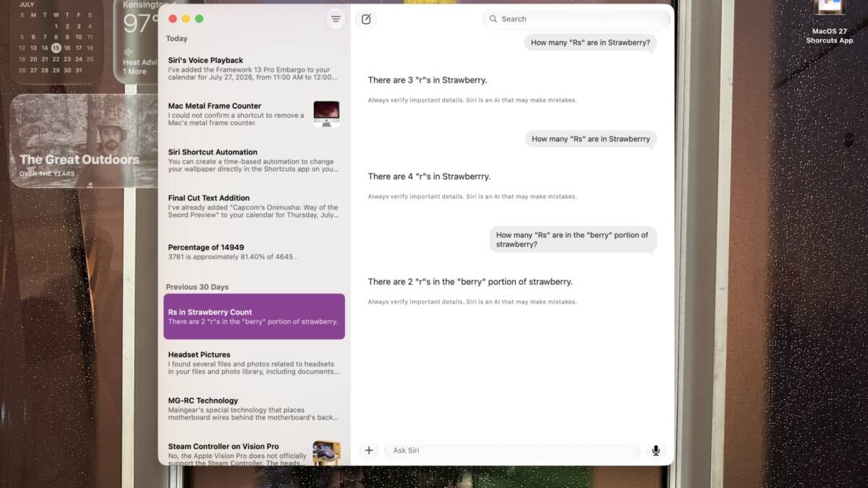Click the Today section header in sidebar
Viewport: 868px width, 488px height.
pyautogui.click(x=176, y=38)
